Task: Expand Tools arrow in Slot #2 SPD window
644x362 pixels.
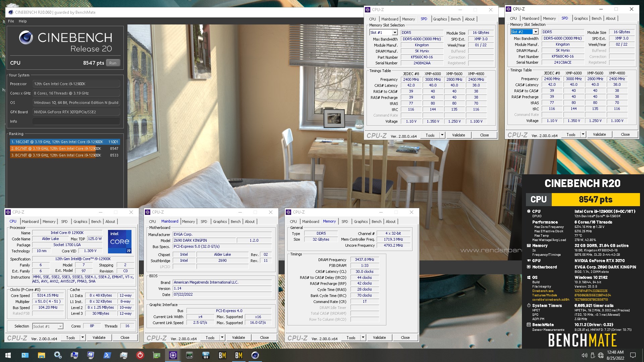Action: click(583, 134)
